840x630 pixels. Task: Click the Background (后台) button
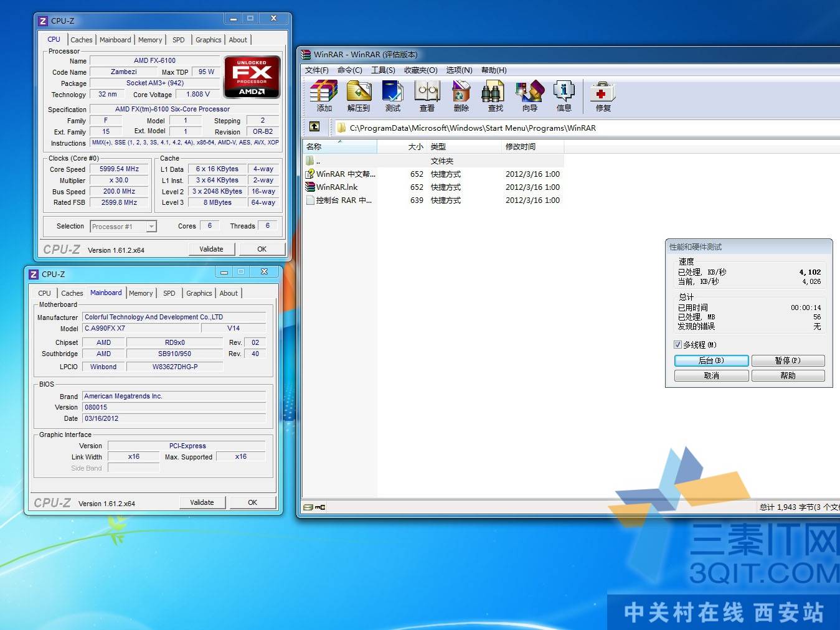pyautogui.click(x=711, y=360)
